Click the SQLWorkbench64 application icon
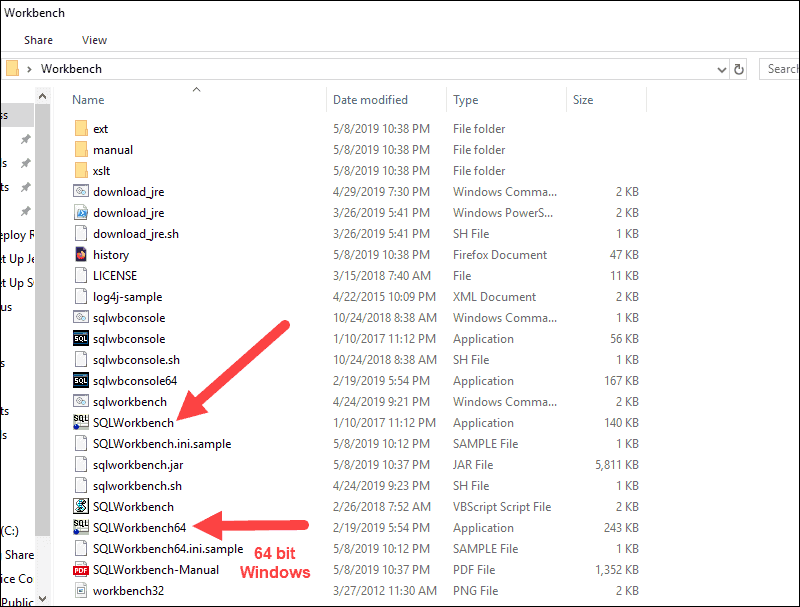The image size is (800, 607). (81, 527)
